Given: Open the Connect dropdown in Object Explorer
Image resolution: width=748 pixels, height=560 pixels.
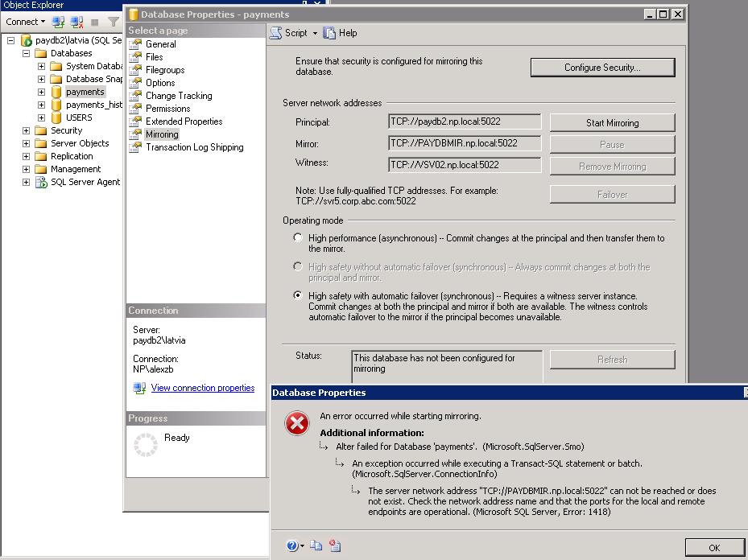Looking at the screenshot, I should pos(25,22).
